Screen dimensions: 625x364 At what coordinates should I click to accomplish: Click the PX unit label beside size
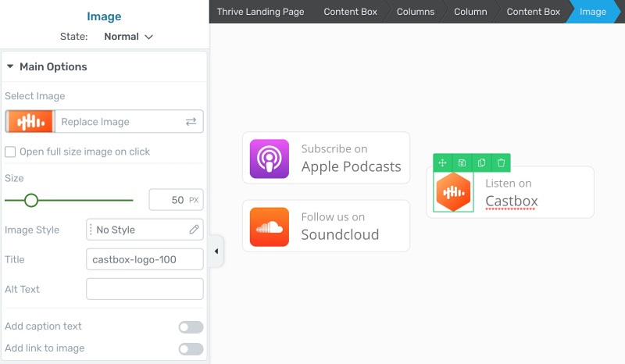(194, 200)
